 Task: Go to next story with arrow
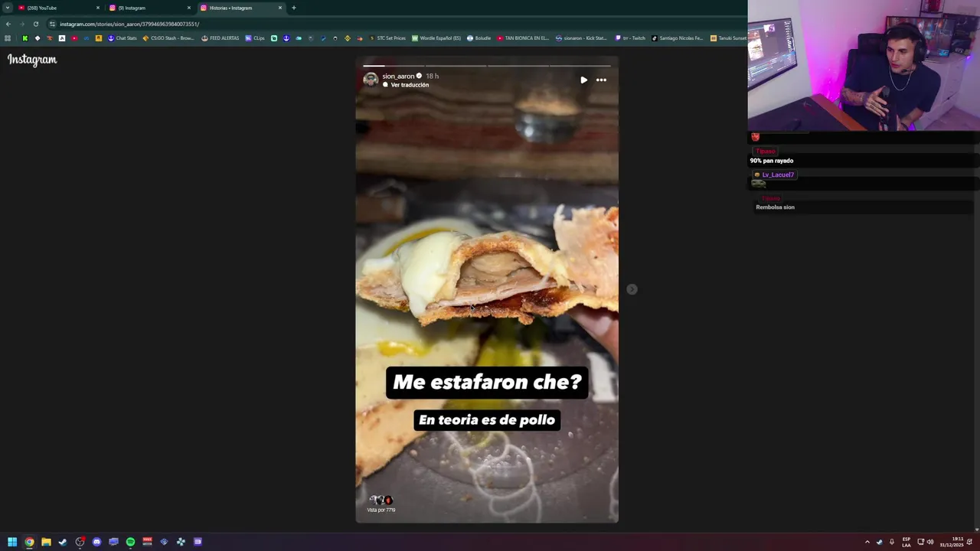tap(632, 289)
